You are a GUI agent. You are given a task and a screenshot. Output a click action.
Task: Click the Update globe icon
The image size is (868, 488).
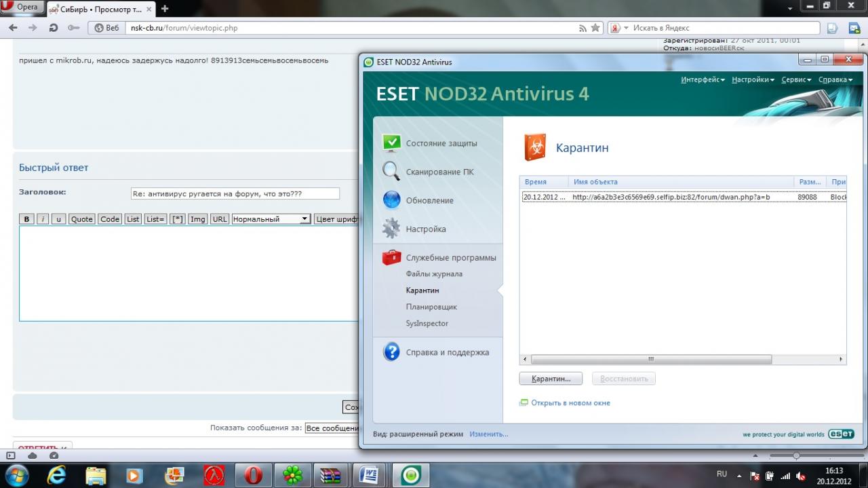(391, 200)
